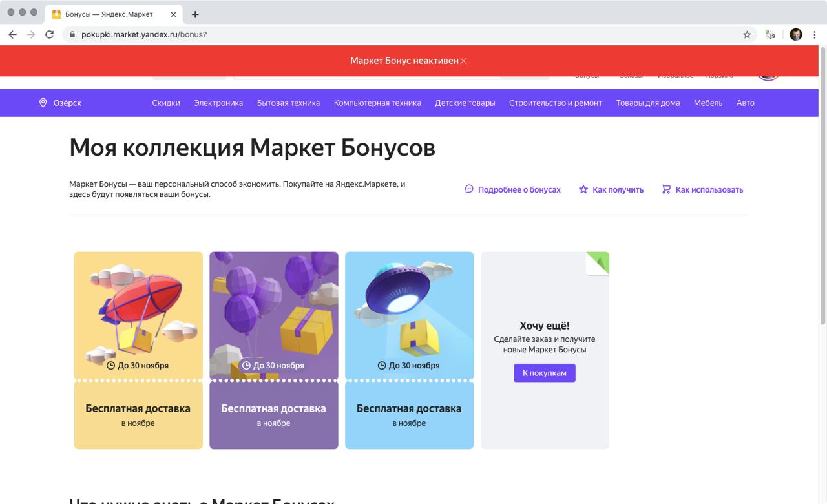Bookmark the page with the star icon

[x=747, y=34]
